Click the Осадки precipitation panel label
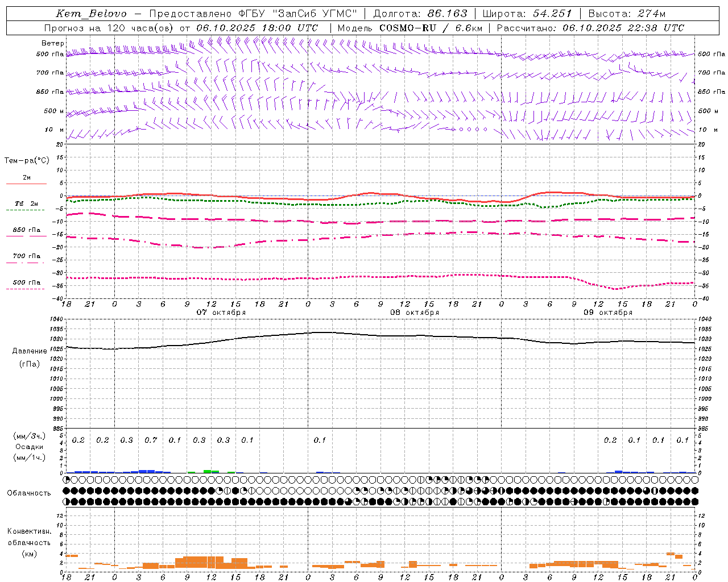 (30, 447)
